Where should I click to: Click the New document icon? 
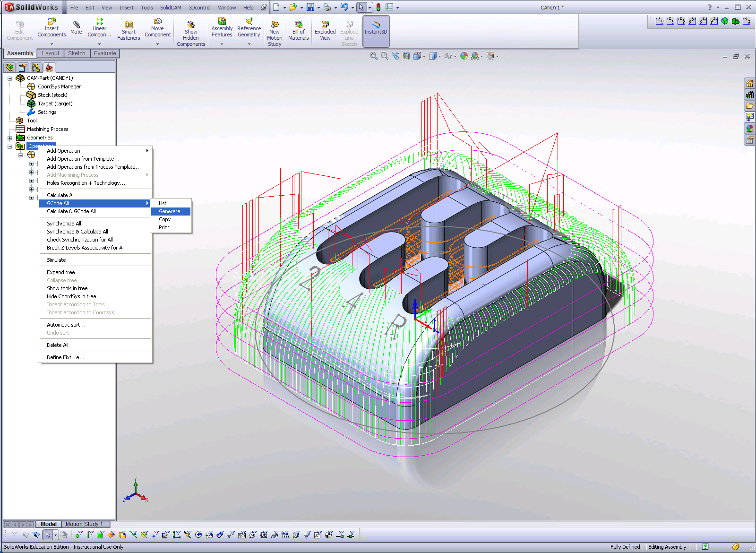(x=276, y=7)
